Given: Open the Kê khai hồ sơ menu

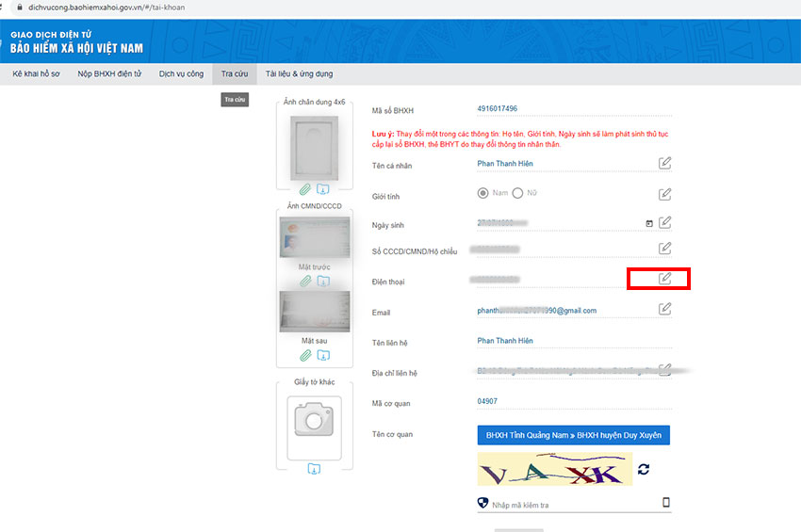Looking at the screenshot, I should point(36,73).
